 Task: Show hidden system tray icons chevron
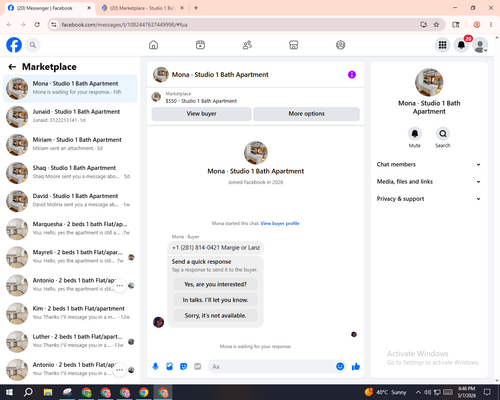tap(418, 392)
